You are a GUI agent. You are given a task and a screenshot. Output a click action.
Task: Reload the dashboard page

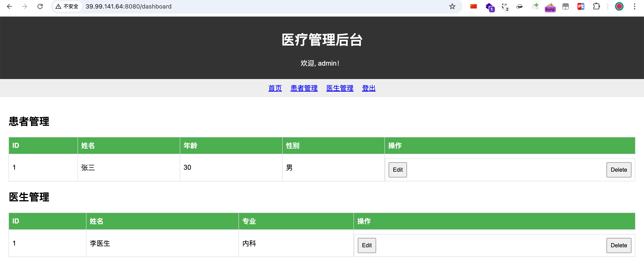pyautogui.click(x=40, y=7)
